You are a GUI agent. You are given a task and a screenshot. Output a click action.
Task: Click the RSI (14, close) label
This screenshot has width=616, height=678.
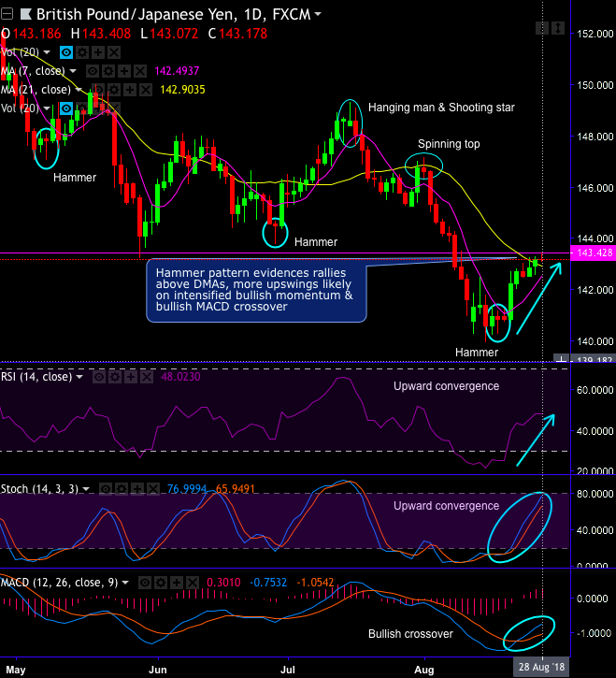point(36,377)
